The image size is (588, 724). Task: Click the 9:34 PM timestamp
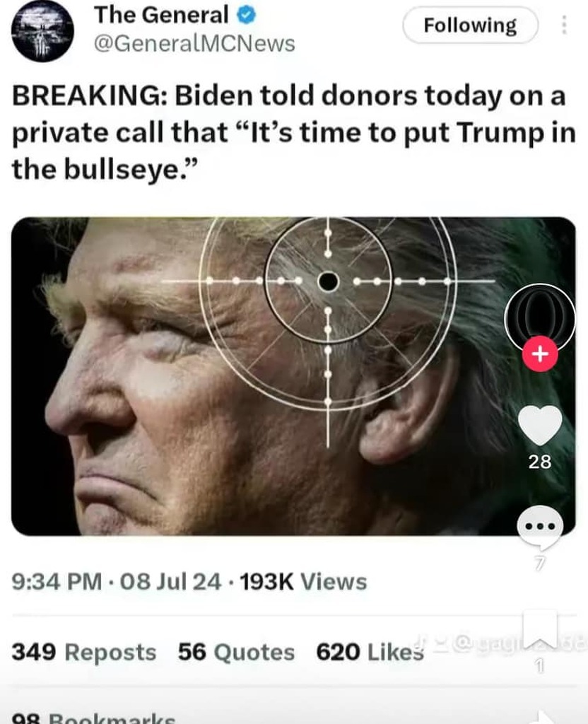[x=57, y=581]
